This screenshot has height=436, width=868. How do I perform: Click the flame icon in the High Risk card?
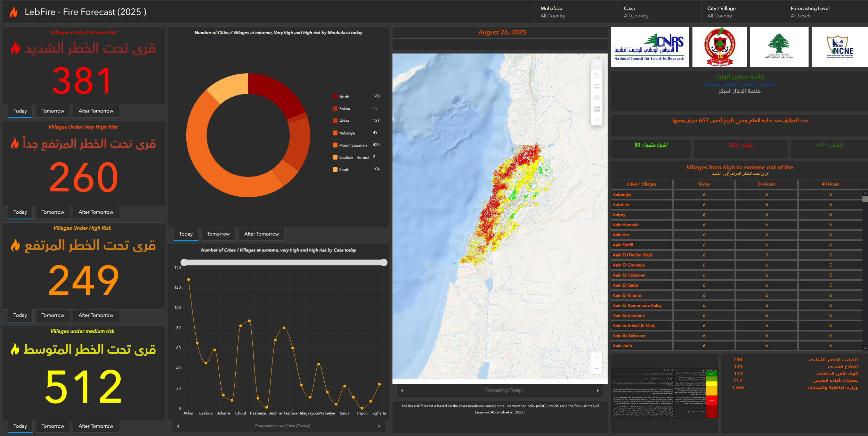pyautogui.click(x=15, y=245)
